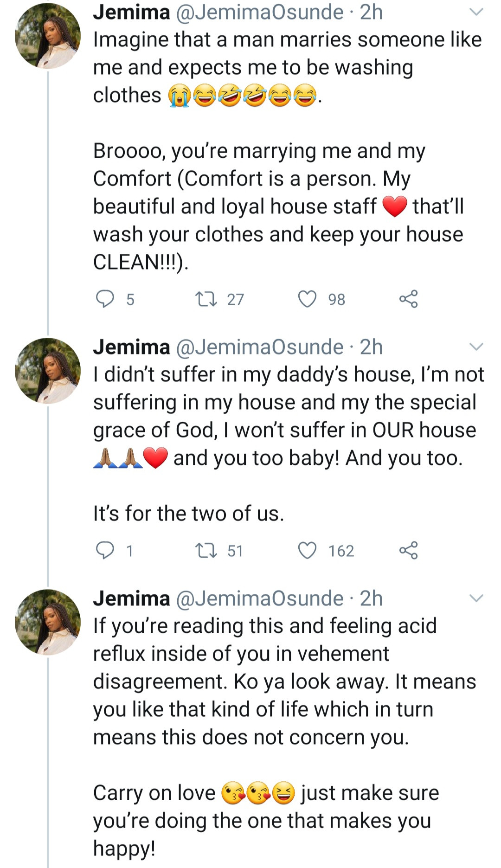Like the tweet with 98 likes

click(307, 299)
